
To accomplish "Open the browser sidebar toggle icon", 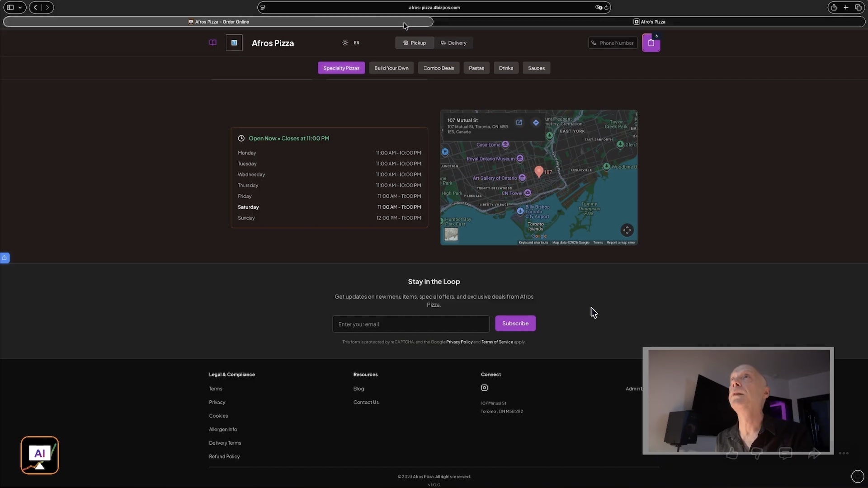I will coord(10,7).
